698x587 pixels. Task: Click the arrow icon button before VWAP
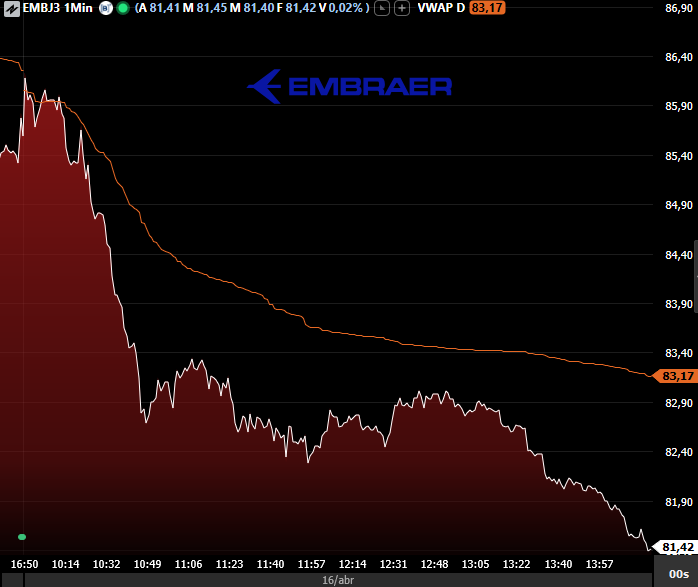pos(382,8)
